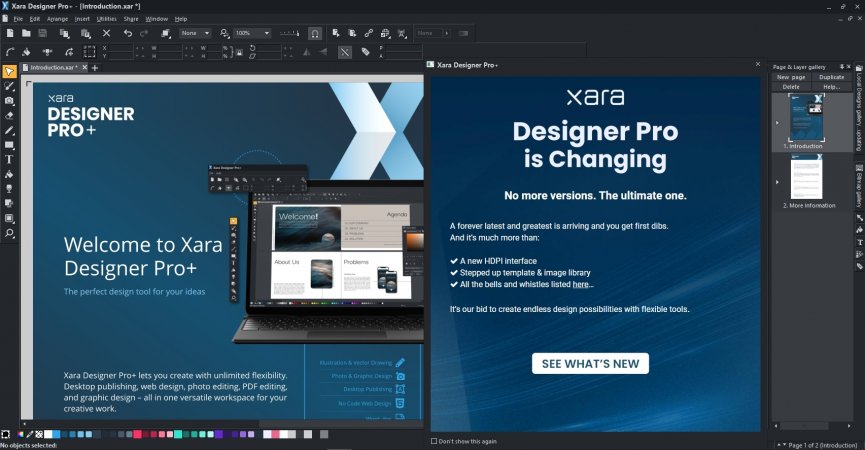Open the Utilities menu

(106, 19)
